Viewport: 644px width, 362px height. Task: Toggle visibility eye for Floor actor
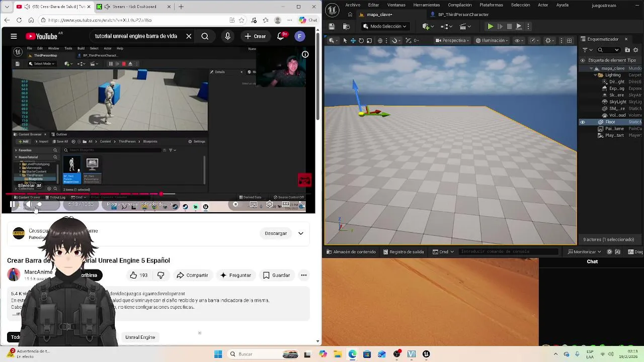point(583,122)
